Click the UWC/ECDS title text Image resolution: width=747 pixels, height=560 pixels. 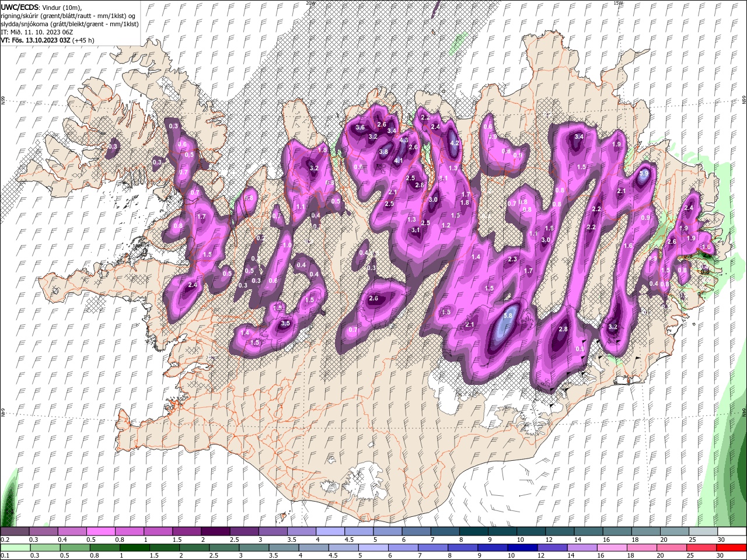pos(20,7)
